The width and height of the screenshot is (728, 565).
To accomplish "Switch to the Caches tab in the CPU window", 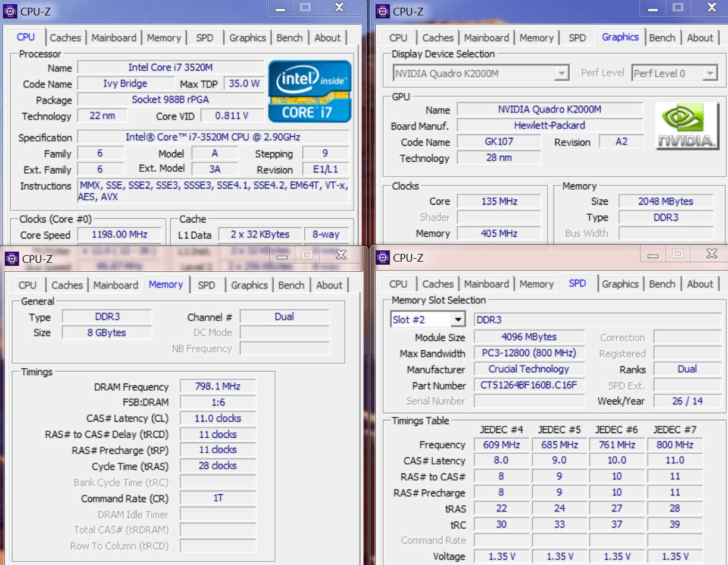I will tap(65, 37).
